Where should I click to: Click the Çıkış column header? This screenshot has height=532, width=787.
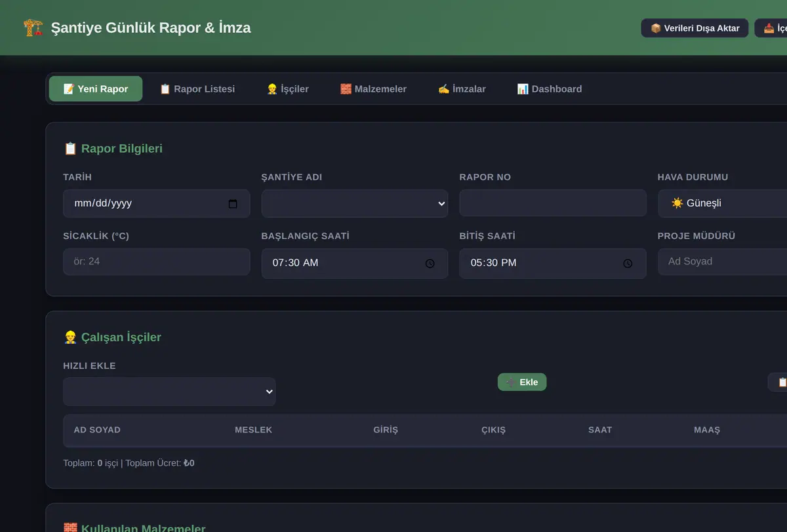[x=493, y=430]
